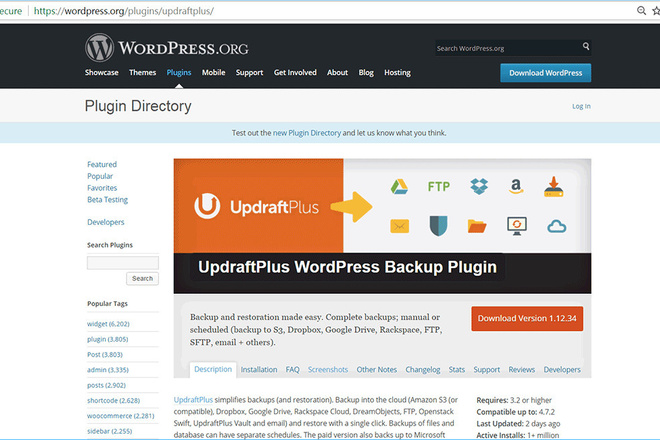
Task: Click the Download WordPress button
Action: [x=546, y=73]
